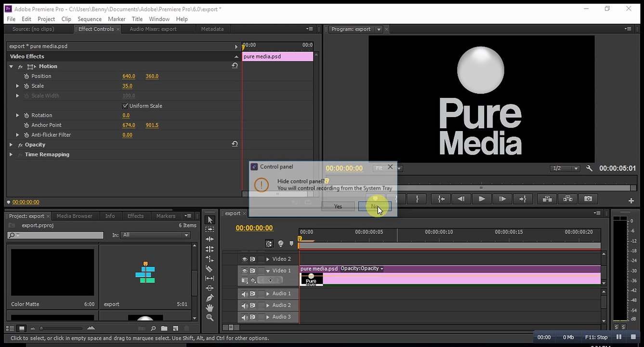Open the In: All filter dropdown
Screen dimensions: 644x347
[156, 235]
